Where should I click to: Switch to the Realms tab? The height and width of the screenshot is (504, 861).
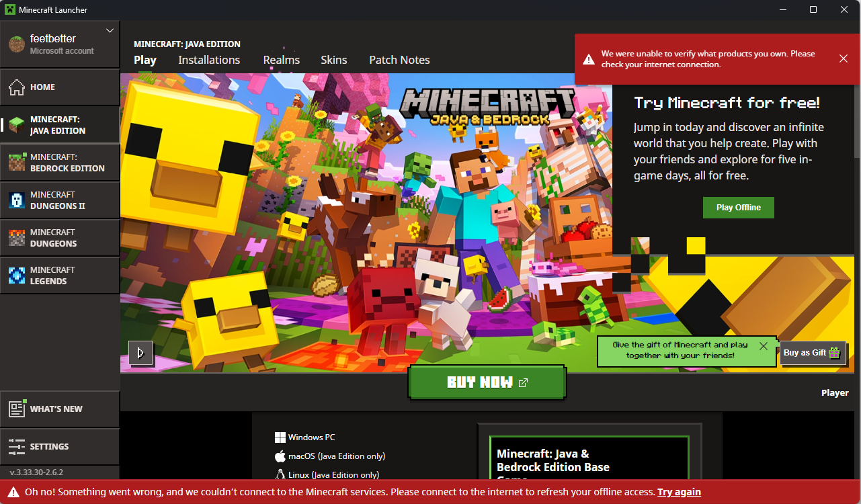click(282, 60)
